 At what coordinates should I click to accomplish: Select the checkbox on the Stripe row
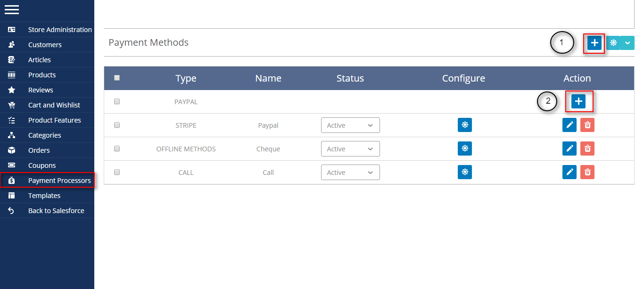click(117, 125)
